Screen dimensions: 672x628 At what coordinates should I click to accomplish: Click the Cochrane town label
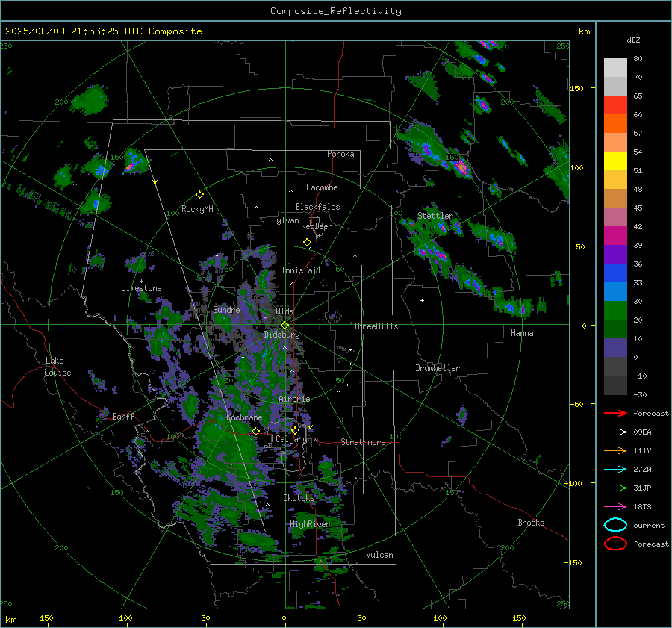click(244, 417)
